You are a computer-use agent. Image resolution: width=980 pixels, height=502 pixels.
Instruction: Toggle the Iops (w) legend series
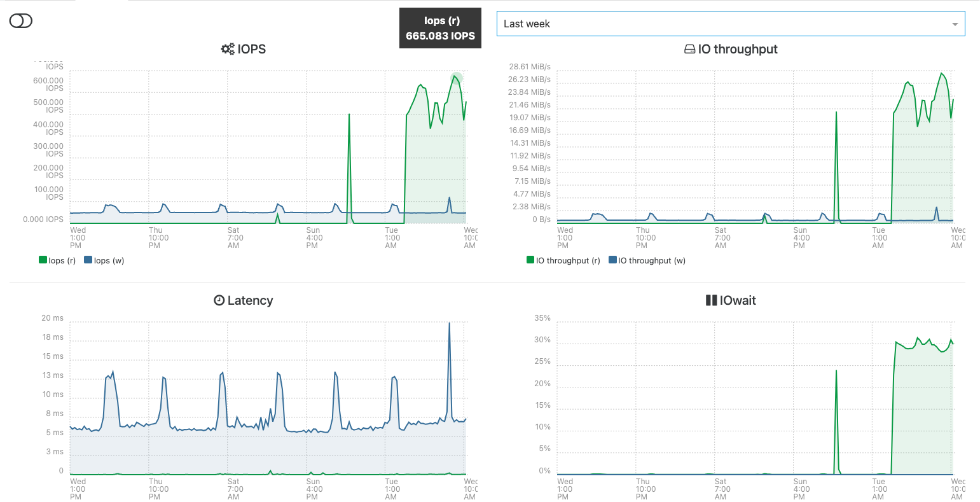pyautogui.click(x=104, y=260)
